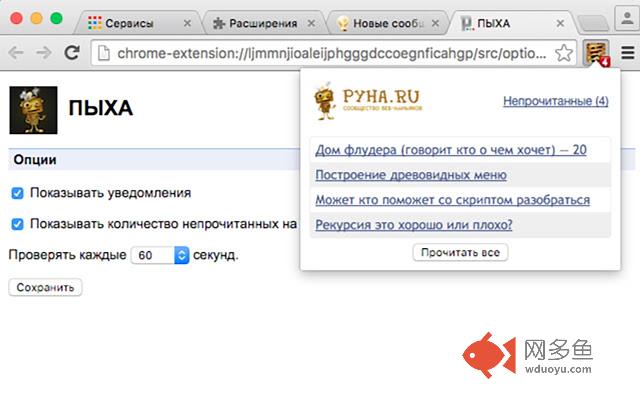The image size is (640, 400).
Task: Click the ПЫХА robot avatar image
Action: (33, 110)
